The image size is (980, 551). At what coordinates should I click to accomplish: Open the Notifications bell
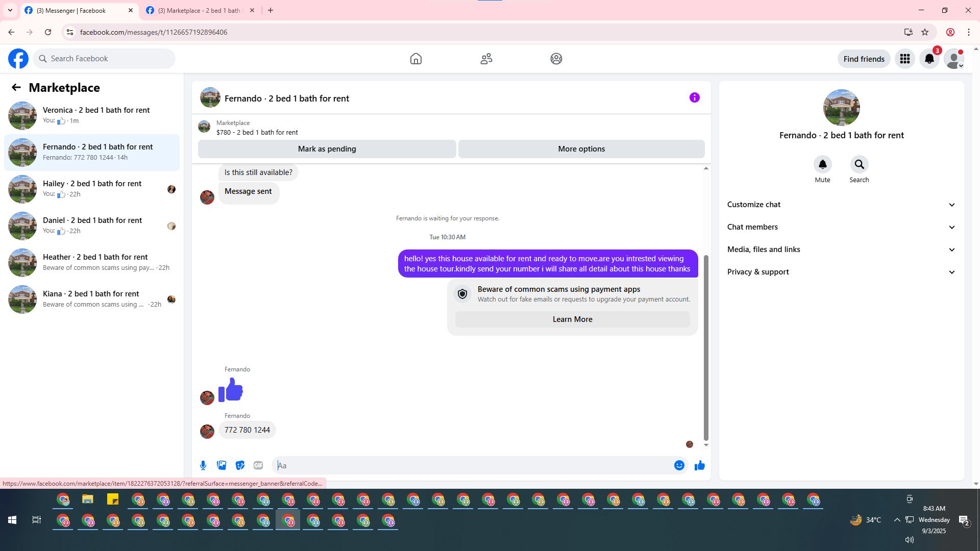click(929, 59)
